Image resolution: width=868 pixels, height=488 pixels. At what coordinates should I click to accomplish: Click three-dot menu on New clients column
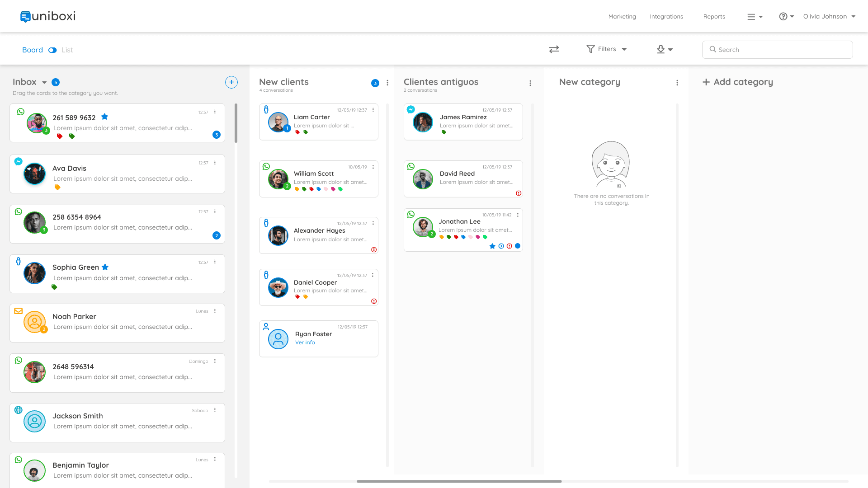click(x=387, y=83)
